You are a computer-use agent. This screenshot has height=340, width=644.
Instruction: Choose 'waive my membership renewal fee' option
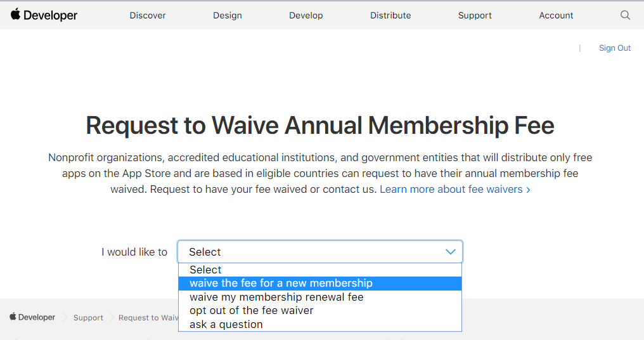(x=320, y=297)
